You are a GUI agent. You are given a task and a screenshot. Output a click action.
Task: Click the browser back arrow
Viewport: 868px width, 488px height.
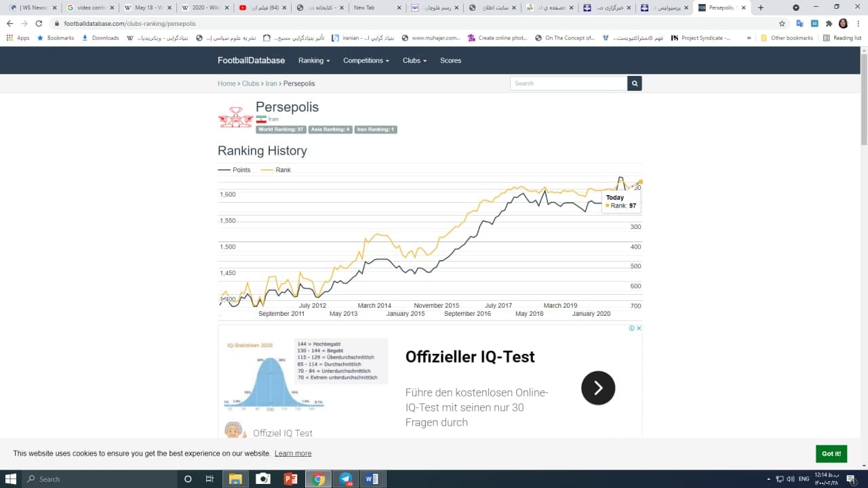(x=9, y=23)
